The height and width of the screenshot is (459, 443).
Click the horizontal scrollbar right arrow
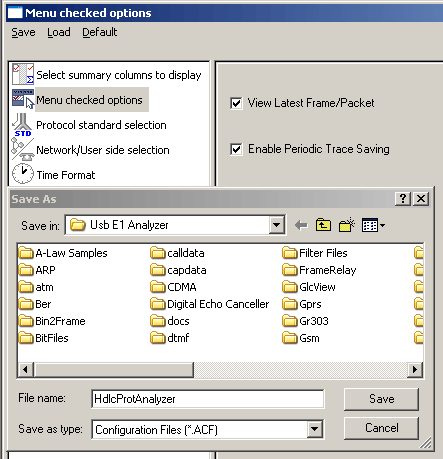click(x=415, y=369)
